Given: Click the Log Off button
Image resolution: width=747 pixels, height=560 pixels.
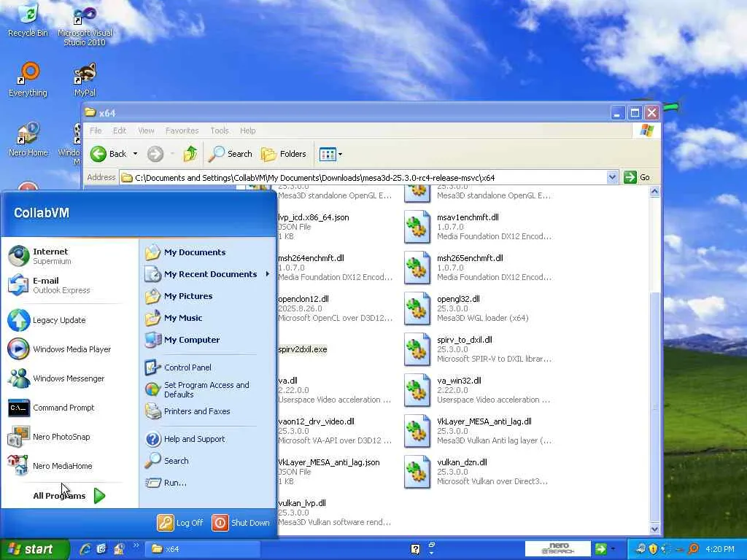Looking at the screenshot, I should 181,523.
